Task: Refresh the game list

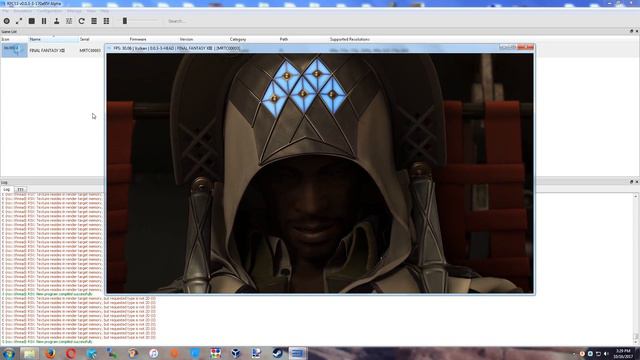Action: point(82,21)
